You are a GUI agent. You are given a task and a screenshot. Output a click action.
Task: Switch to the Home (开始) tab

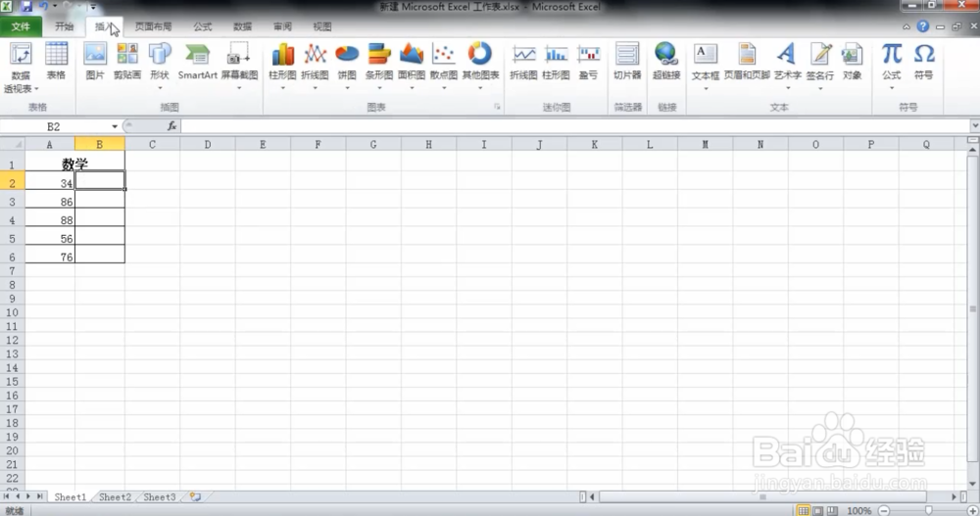click(65, 26)
